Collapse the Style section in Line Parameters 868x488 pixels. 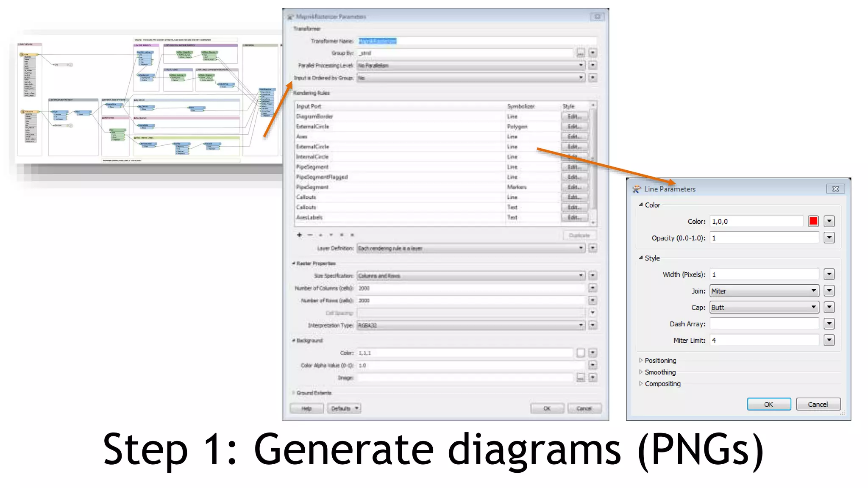pyautogui.click(x=641, y=258)
